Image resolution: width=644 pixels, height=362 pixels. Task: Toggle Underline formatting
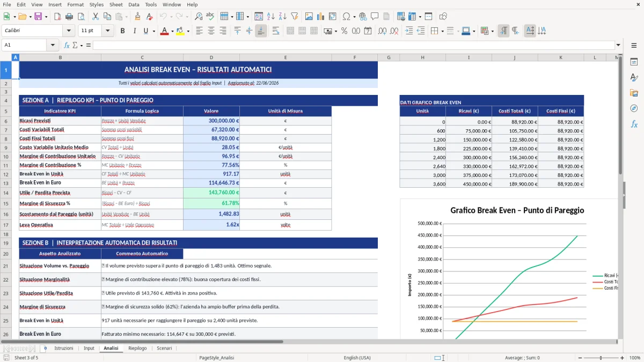[x=146, y=31]
